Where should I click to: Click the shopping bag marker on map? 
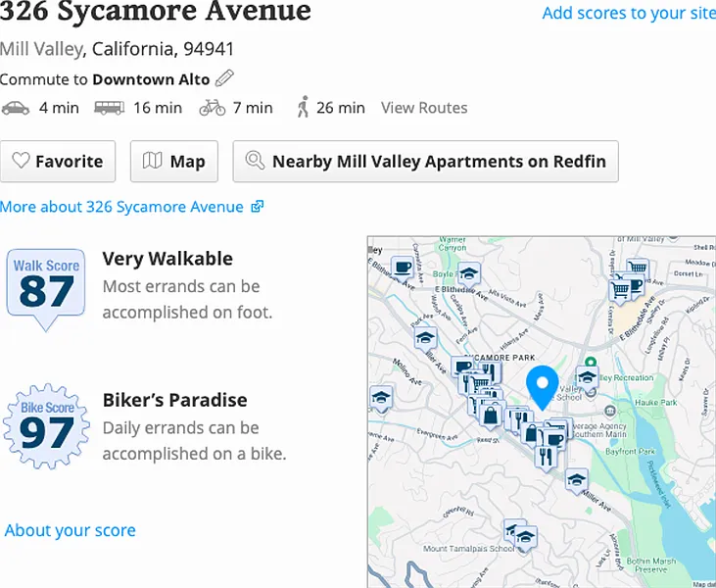(491, 415)
